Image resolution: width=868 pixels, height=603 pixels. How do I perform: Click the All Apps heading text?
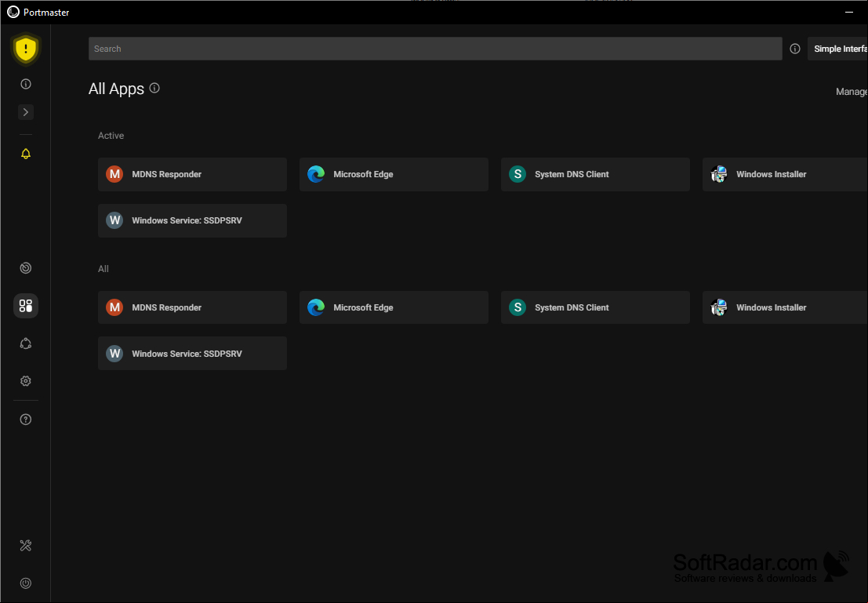(116, 89)
